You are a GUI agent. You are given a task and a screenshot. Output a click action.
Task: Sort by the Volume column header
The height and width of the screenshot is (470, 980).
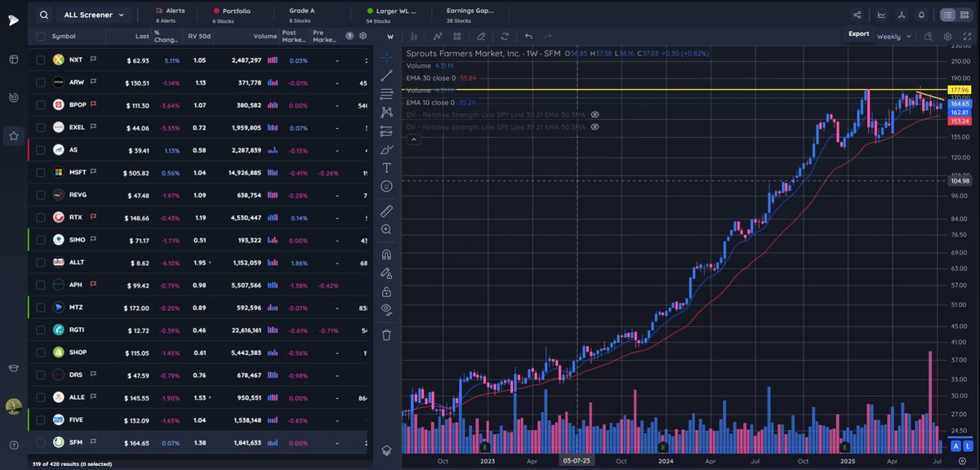[x=265, y=36]
